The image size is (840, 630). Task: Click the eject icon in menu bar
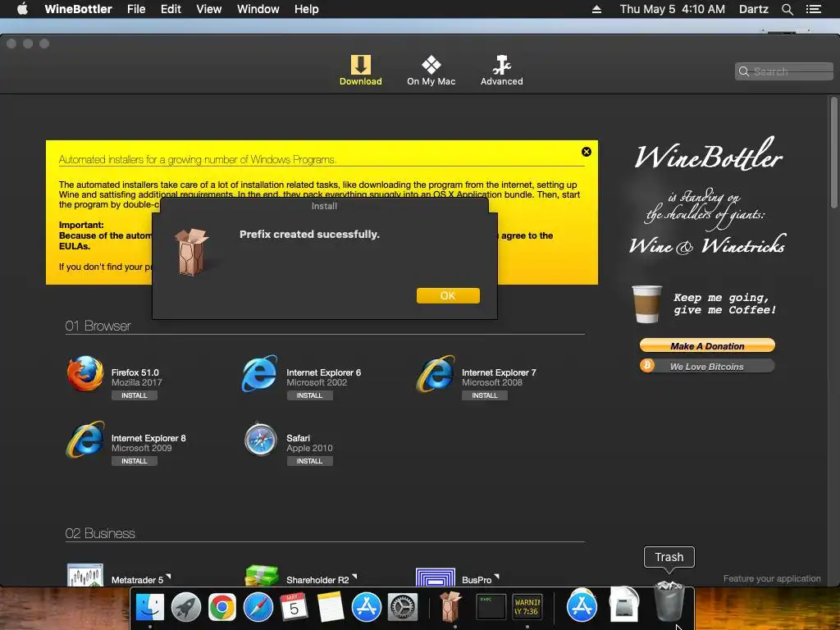pos(597,9)
